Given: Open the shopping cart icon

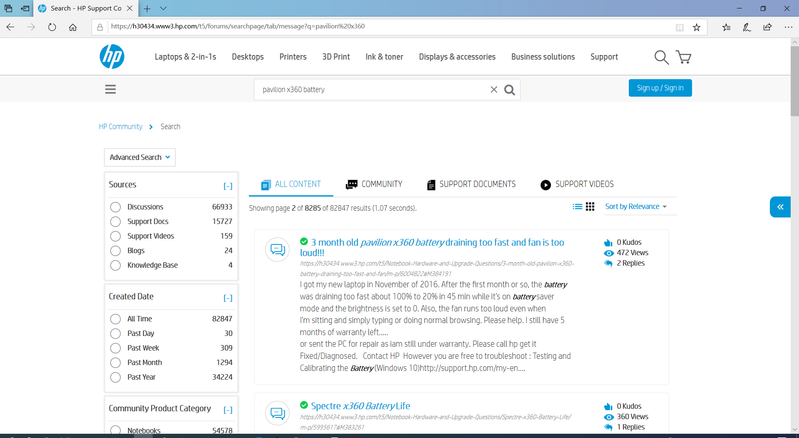Looking at the screenshot, I should point(684,57).
